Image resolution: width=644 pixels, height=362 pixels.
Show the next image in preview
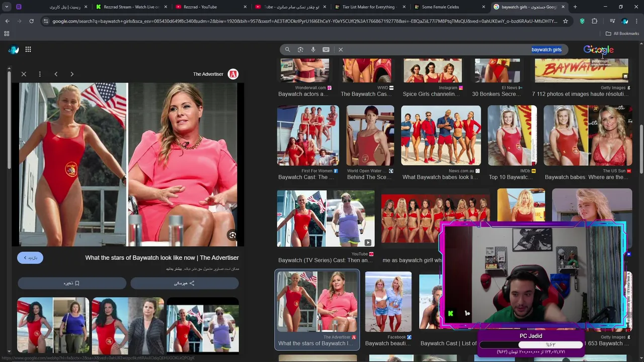[x=72, y=74]
